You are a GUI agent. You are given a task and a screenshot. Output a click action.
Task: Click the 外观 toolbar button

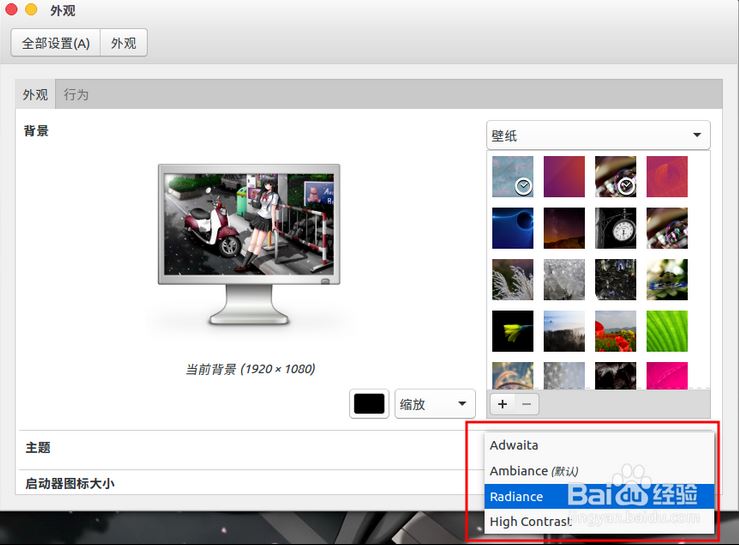124,43
